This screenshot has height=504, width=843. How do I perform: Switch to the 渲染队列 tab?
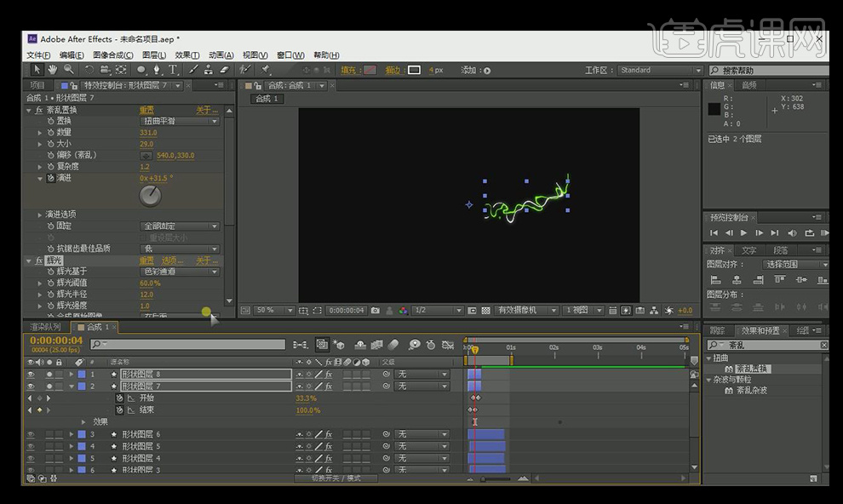coord(45,327)
